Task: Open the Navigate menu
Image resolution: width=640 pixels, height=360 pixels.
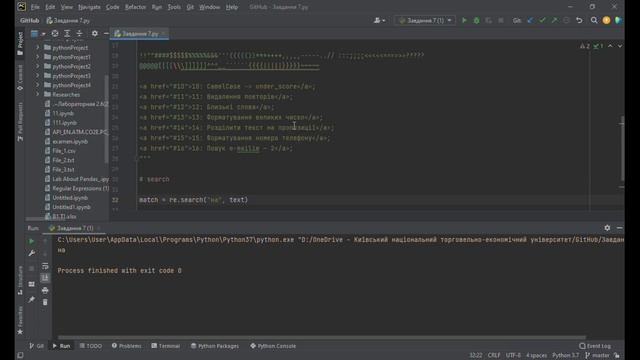Action: pos(89,7)
